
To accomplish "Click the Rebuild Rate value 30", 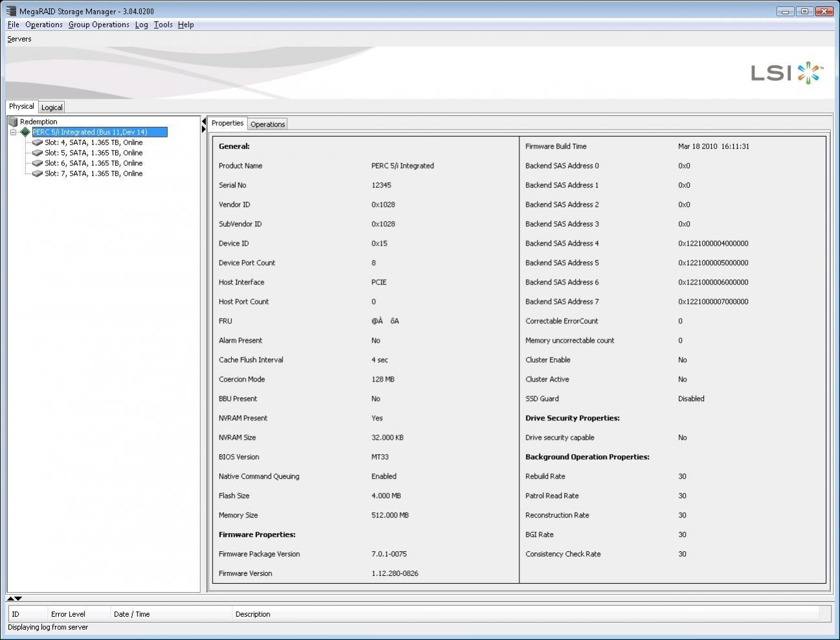I will [x=682, y=476].
